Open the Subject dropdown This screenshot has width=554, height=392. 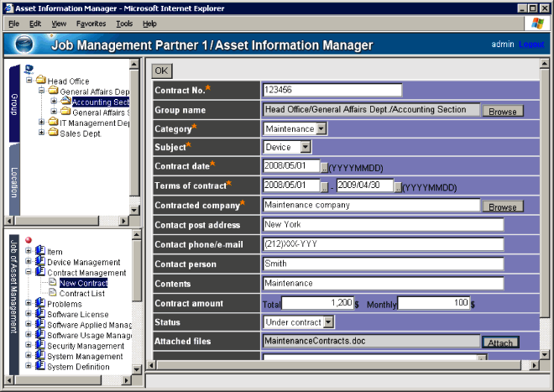click(x=306, y=147)
